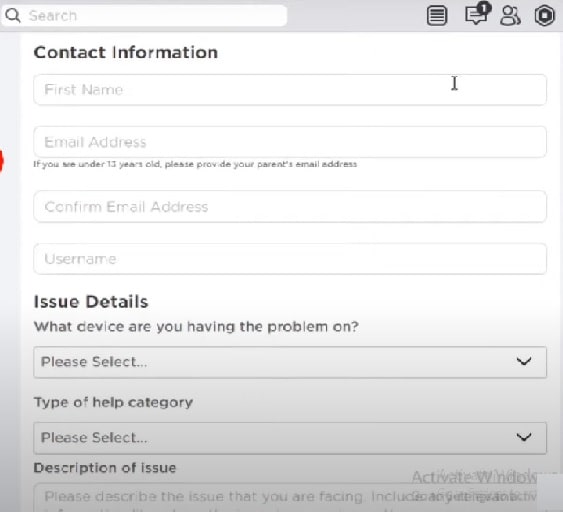The height and width of the screenshot is (512, 563).
Task: Select the Email Address field
Action: point(290,142)
